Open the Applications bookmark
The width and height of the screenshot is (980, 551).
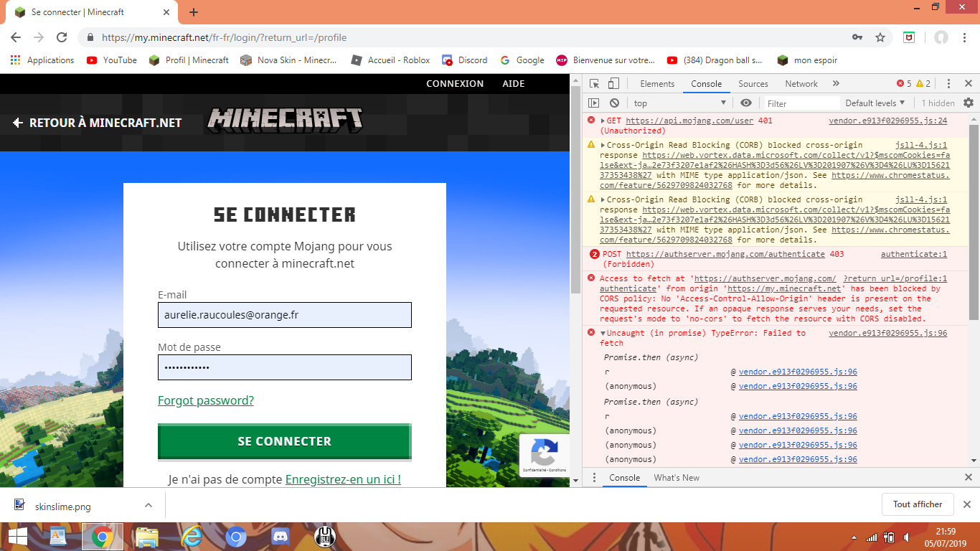pos(42,60)
